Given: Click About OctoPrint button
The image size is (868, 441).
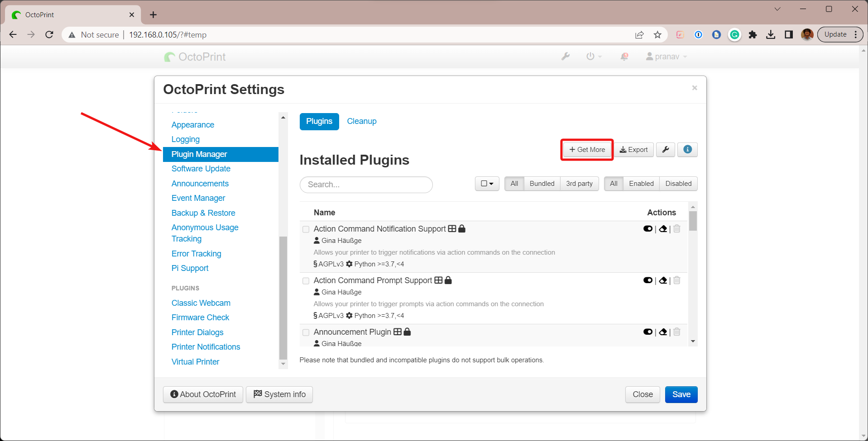Looking at the screenshot, I should [203, 394].
